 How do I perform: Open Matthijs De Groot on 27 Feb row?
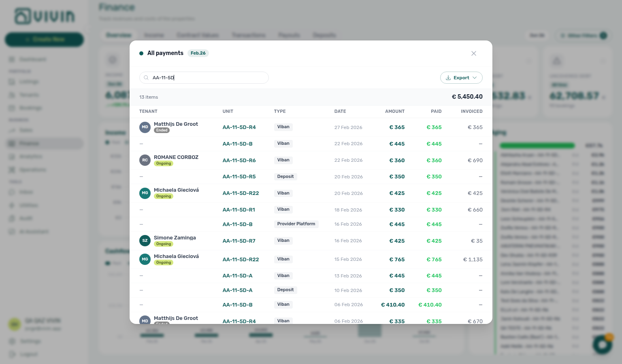[176, 124]
